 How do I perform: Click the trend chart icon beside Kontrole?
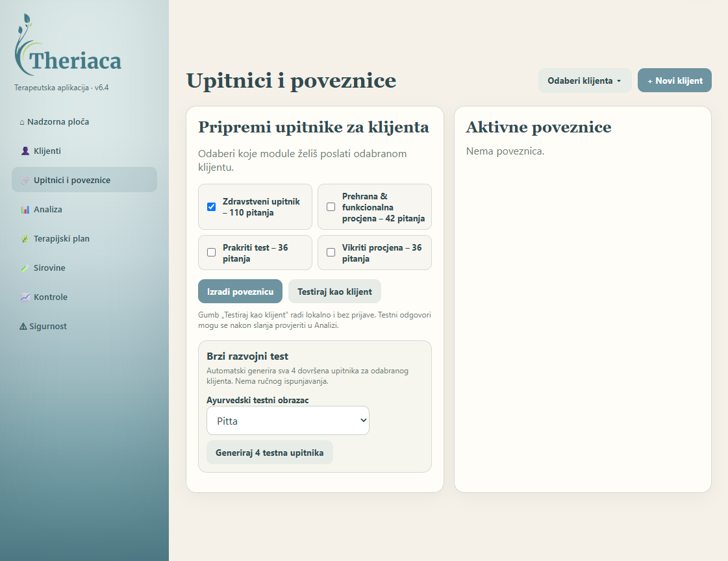coord(25,297)
